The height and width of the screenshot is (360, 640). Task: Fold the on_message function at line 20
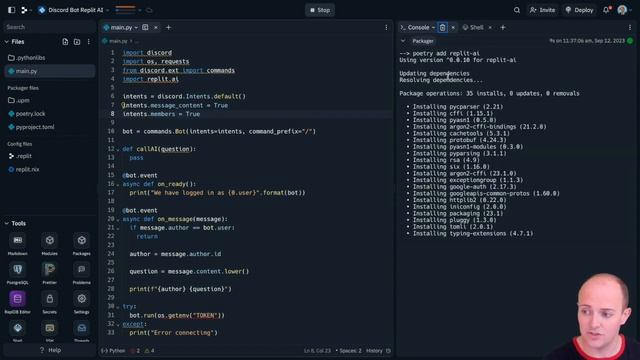[x=118, y=220]
